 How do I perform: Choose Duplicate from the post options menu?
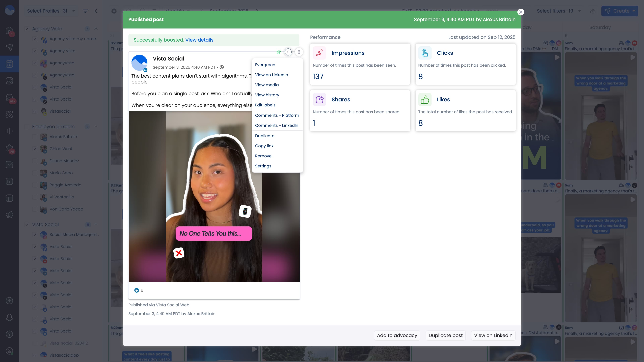[265, 136]
